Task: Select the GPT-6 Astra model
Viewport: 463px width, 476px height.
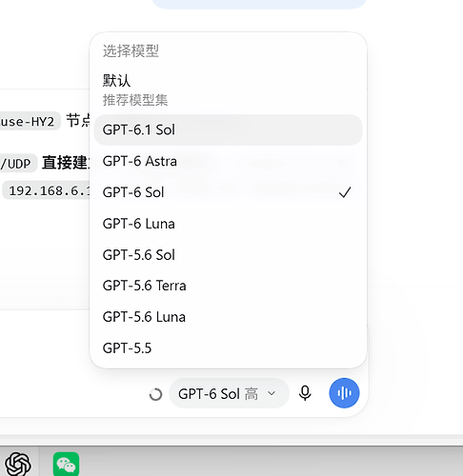Action: coord(228,161)
